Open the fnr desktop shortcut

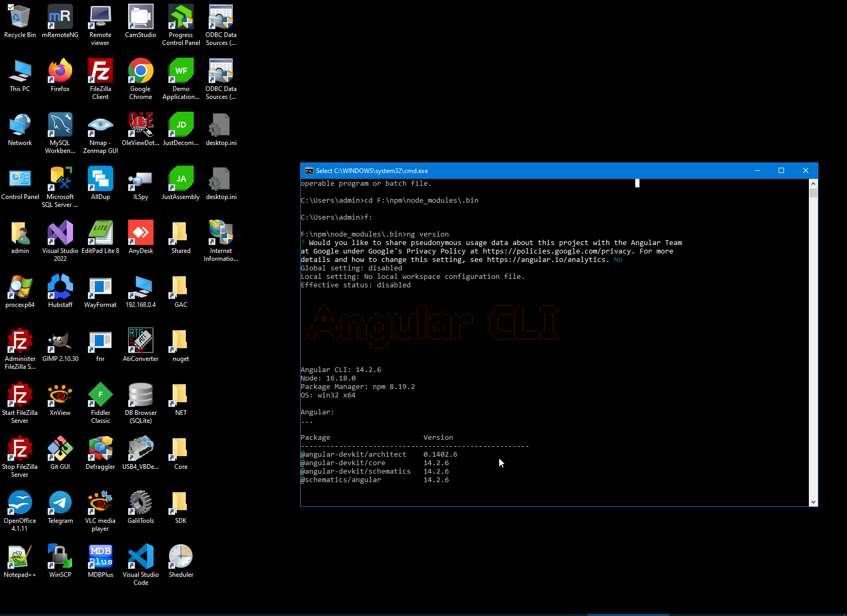[100, 345]
